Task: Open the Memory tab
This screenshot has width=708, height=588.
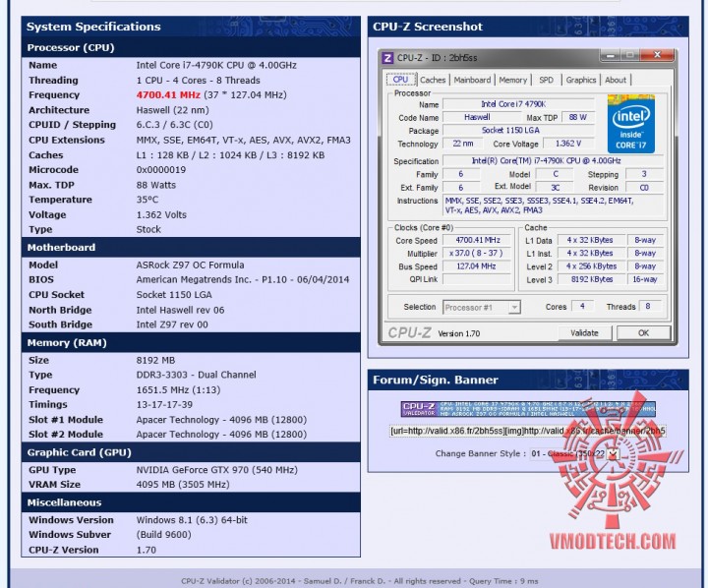Action: 513,80
